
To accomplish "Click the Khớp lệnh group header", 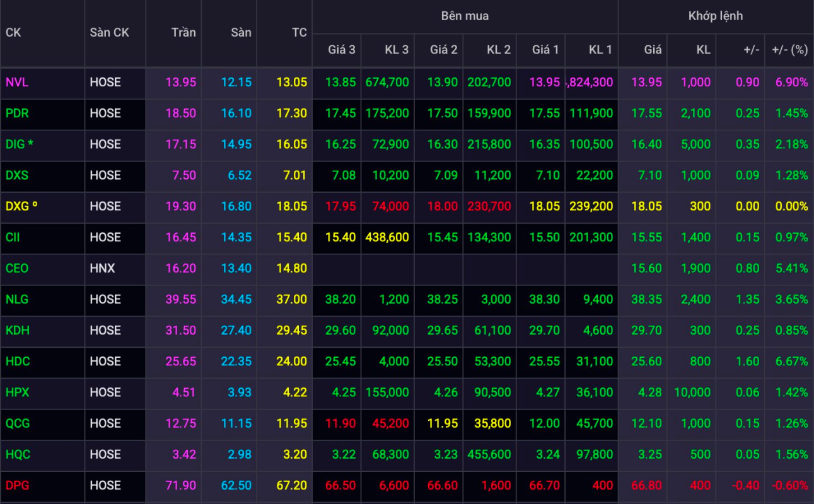I will coord(716,16).
